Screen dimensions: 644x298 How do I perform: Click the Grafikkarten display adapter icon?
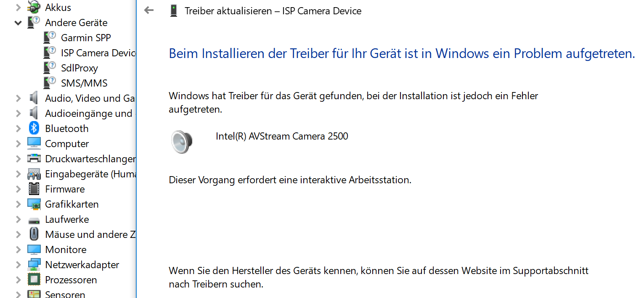[34, 204]
